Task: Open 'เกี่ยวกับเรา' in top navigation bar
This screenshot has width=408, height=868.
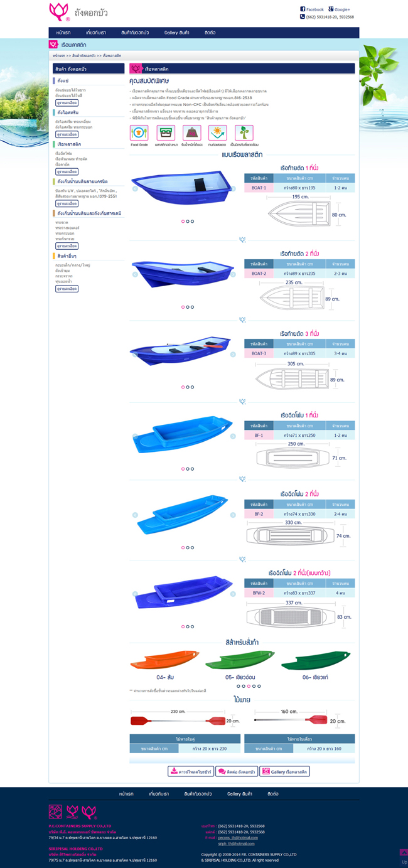Action: click(x=96, y=32)
